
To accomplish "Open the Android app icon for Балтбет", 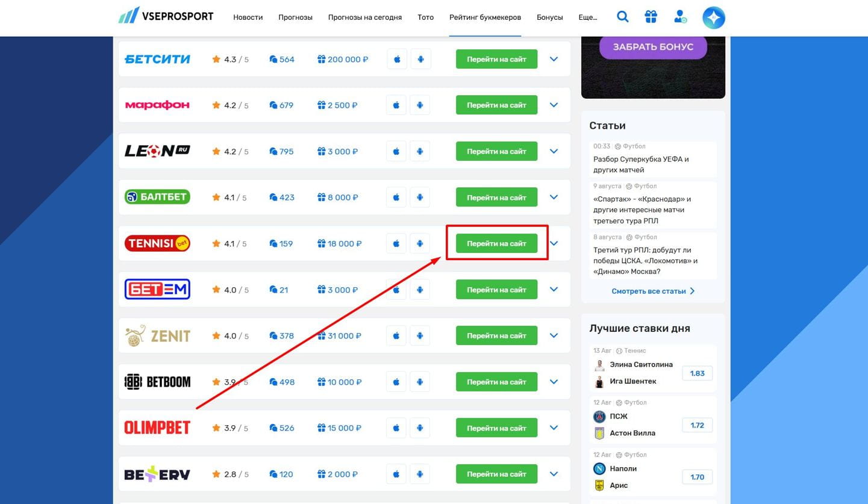I will (x=420, y=198).
